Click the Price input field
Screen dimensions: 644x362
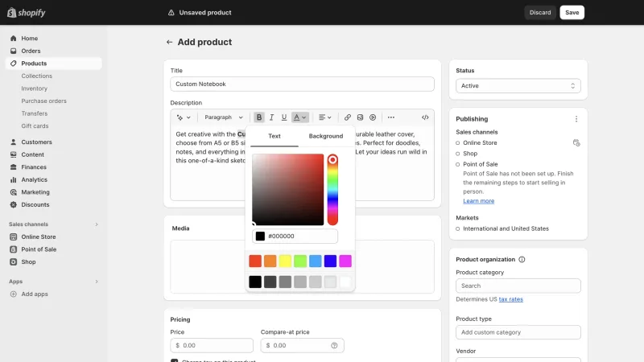click(x=212, y=346)
